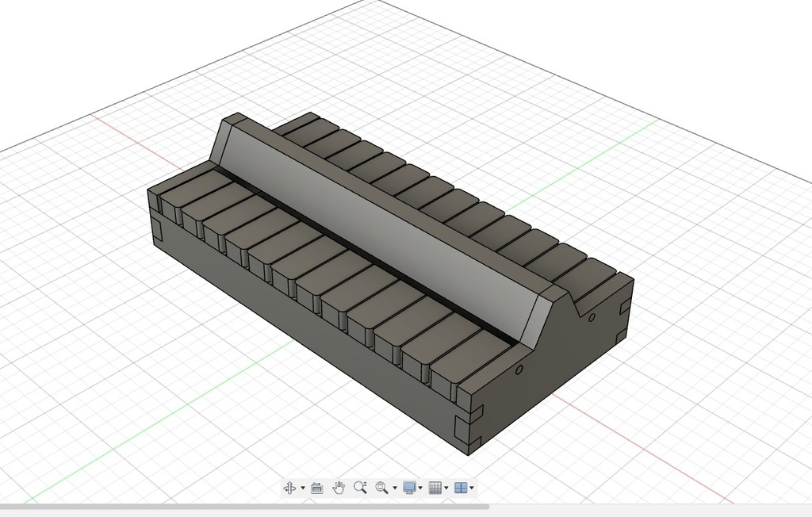Open Grid and Snaps settings icon
The image size is (812, 517).
coord(435,488)
